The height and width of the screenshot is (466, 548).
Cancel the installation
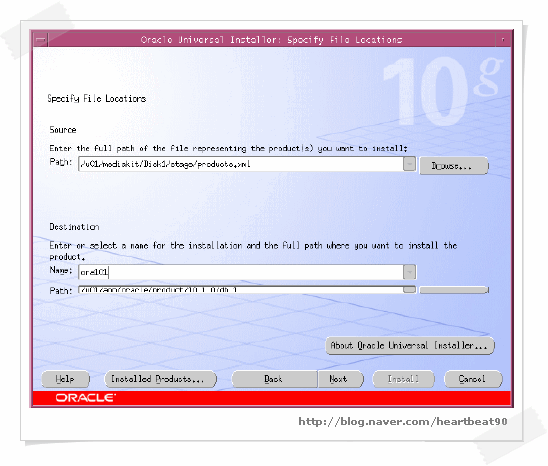[x=473, y=379]
